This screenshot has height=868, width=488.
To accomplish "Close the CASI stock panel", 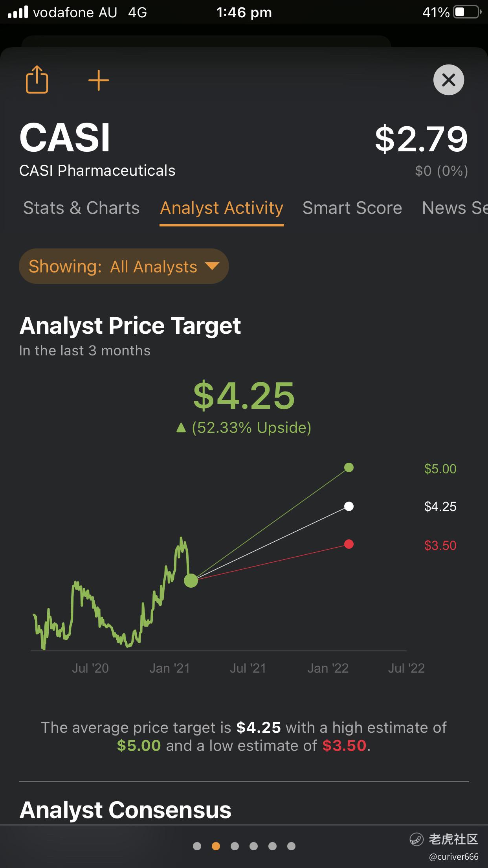I will [449, 80].
